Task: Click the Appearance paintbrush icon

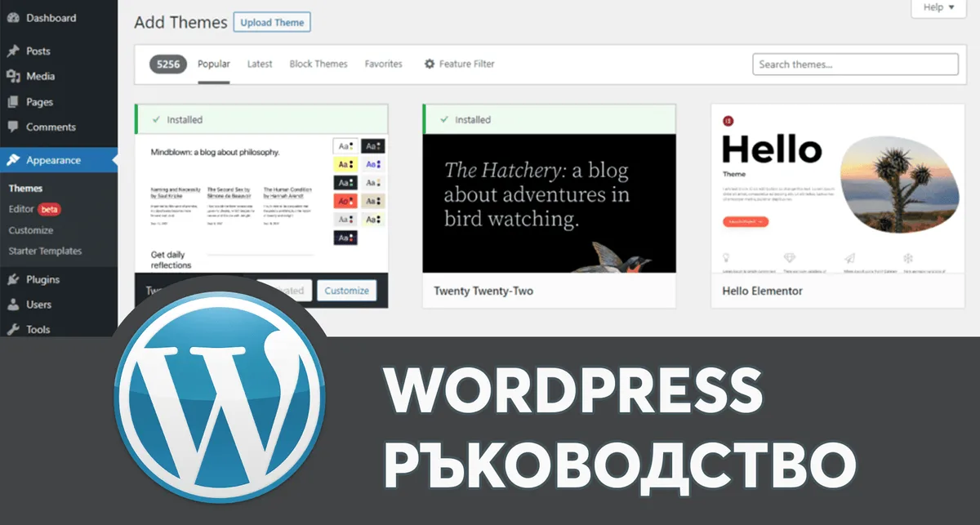Action: click(13, 160)
